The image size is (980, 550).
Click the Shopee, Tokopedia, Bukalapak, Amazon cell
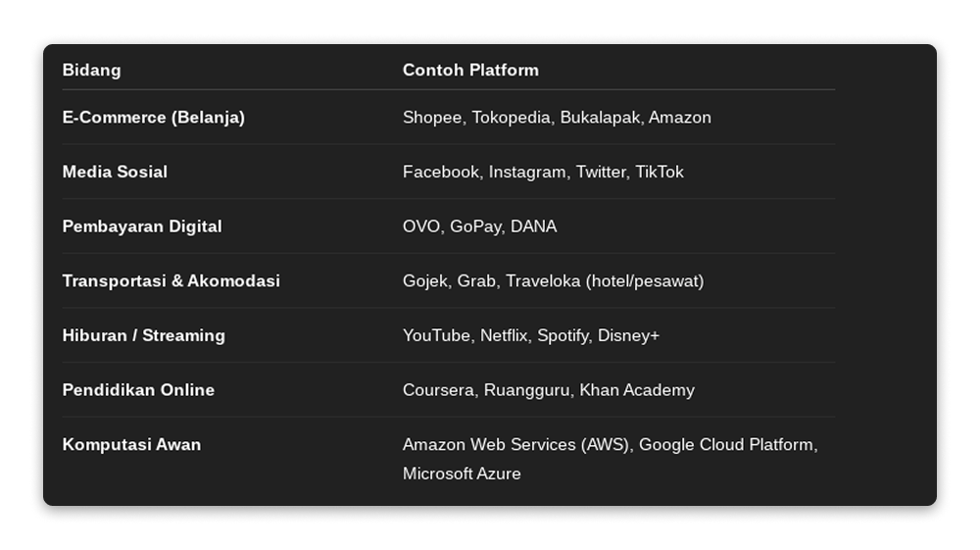click(557, 118)
